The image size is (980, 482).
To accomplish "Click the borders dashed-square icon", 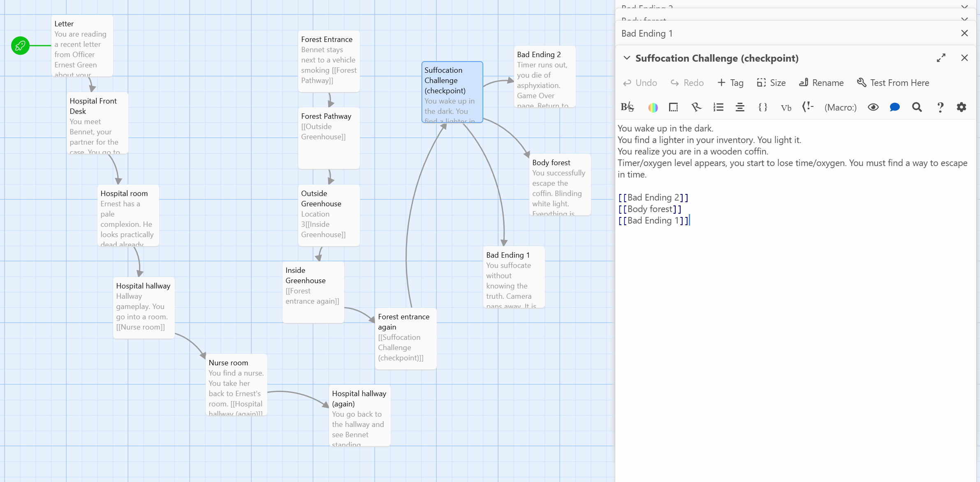I will [673, 107].
